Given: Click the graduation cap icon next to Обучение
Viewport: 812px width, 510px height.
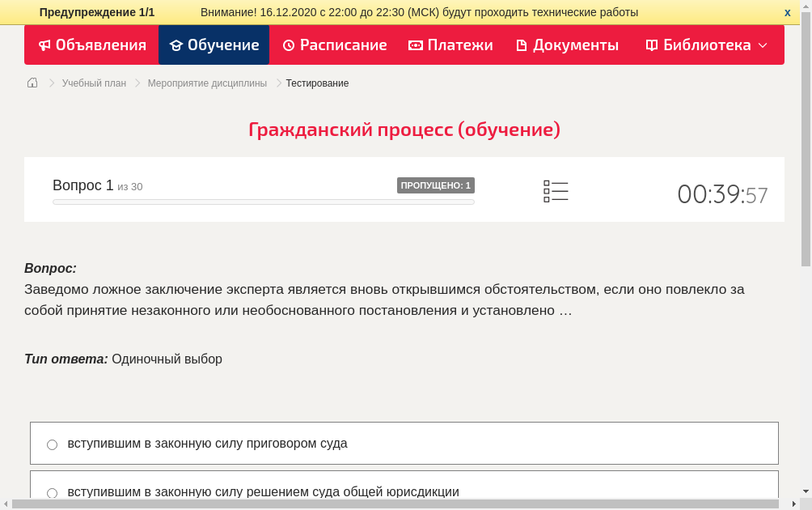Looking at the screenshot, I should click(x=176, y=45).
